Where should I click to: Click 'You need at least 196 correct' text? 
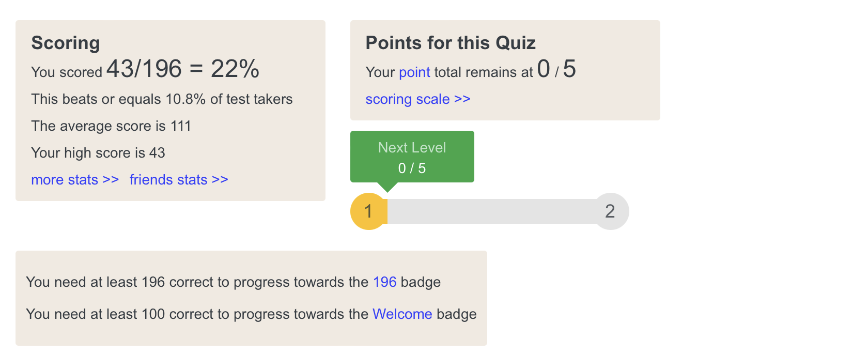pos(196,282)
